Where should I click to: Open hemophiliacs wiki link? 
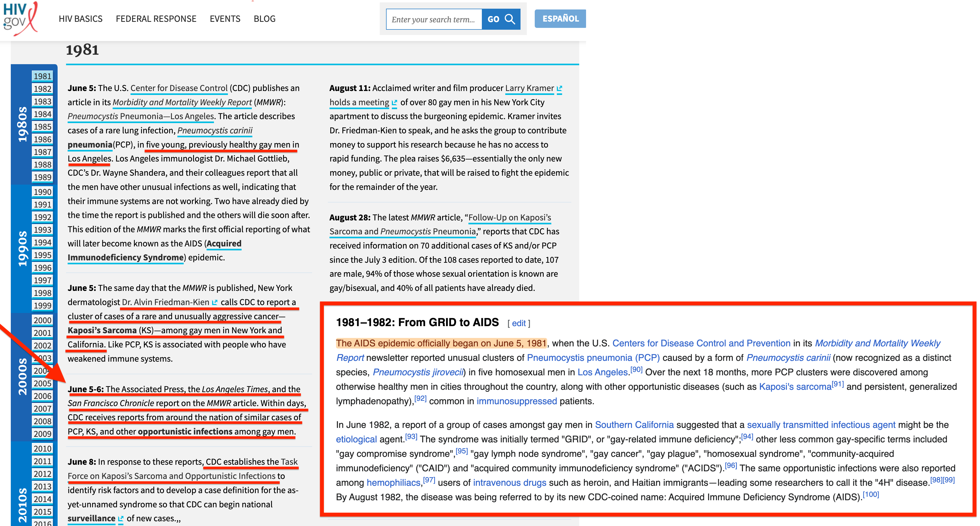tap(393, 483)
